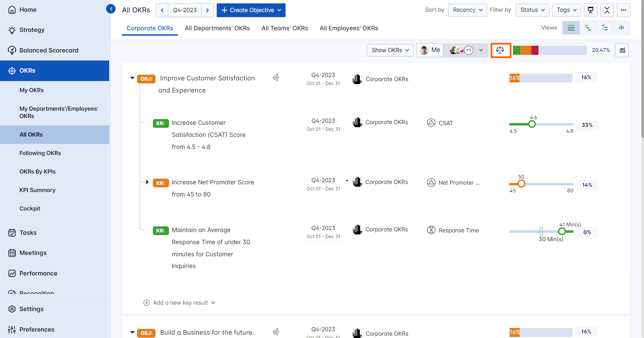Click Add a new key result

pyautogui.click(x=180, y=303)
